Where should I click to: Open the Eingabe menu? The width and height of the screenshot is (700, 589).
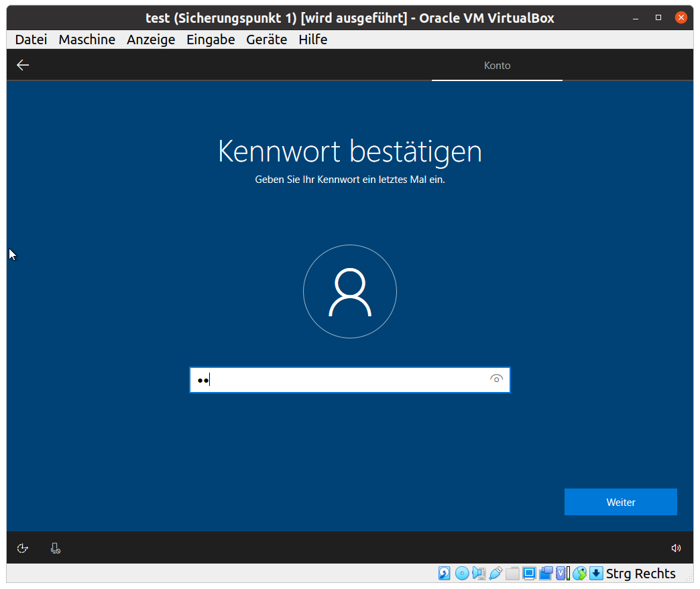[x=211, y=40]
